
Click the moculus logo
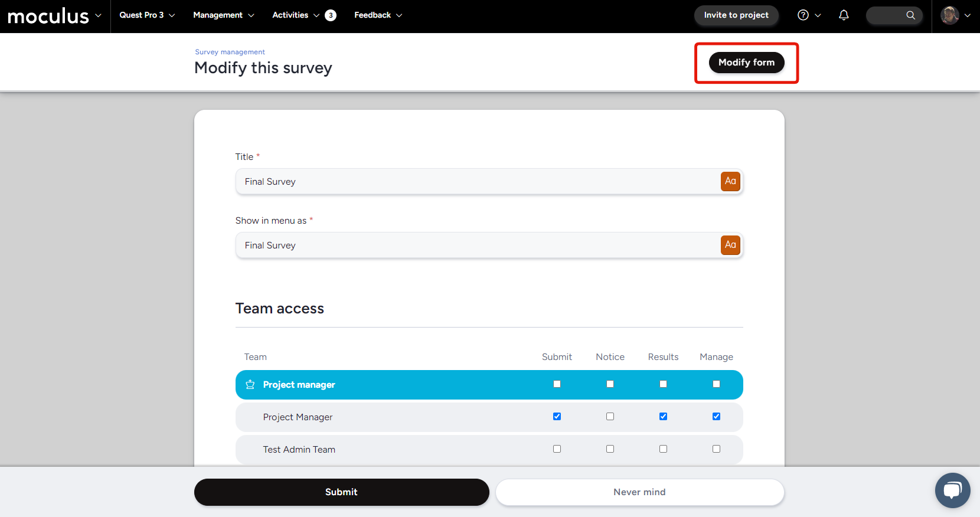pos(48,16)
